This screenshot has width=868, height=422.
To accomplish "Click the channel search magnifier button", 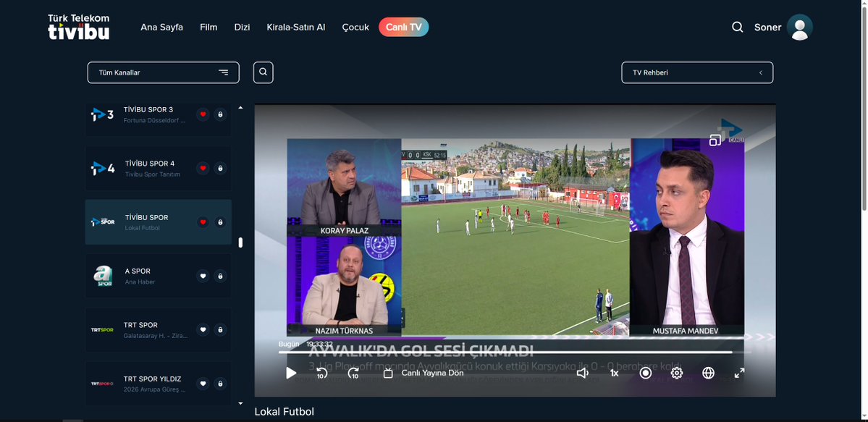I will (x=263, y=72).
